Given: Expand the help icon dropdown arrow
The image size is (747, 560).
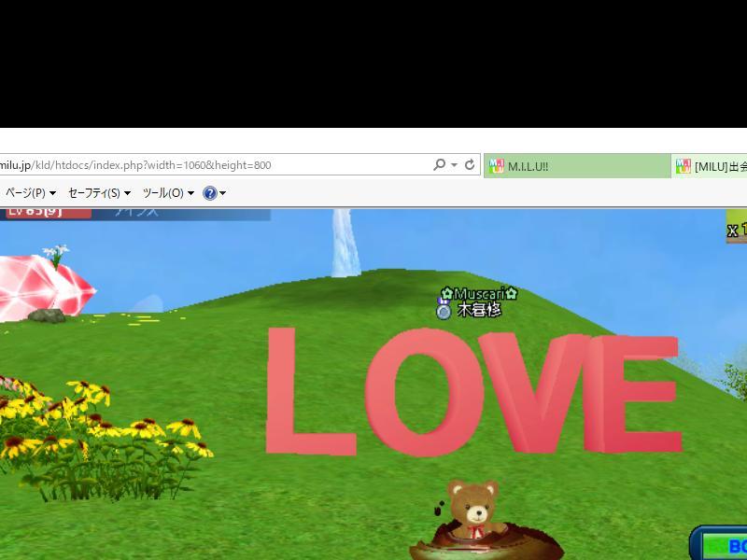Looking at the screenshot, I should click(222, 193).
